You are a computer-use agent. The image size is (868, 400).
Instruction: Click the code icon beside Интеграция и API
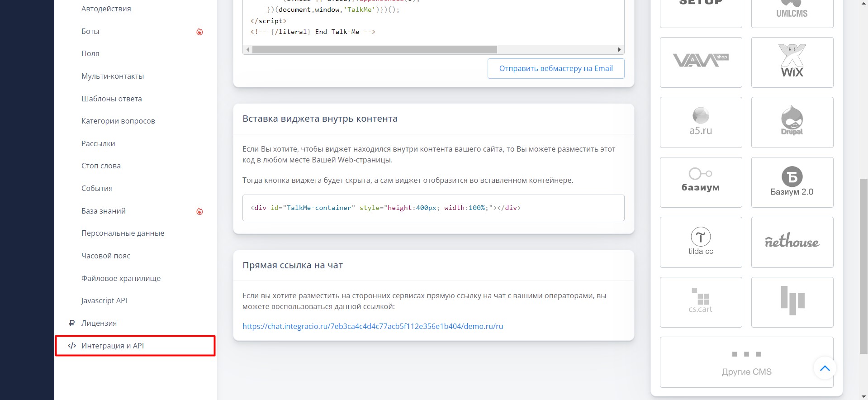pos(71,346)
